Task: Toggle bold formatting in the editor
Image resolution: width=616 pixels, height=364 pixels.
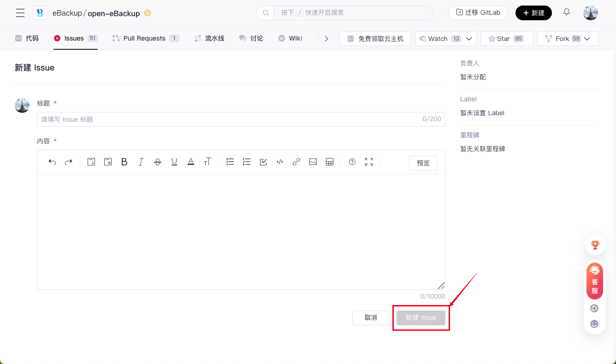Action: click(x=124, y=162)
